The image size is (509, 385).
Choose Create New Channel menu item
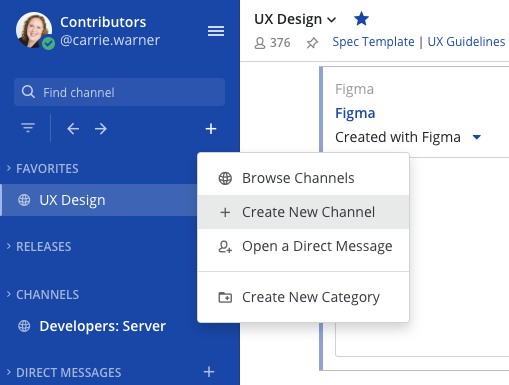coord(303,212)
